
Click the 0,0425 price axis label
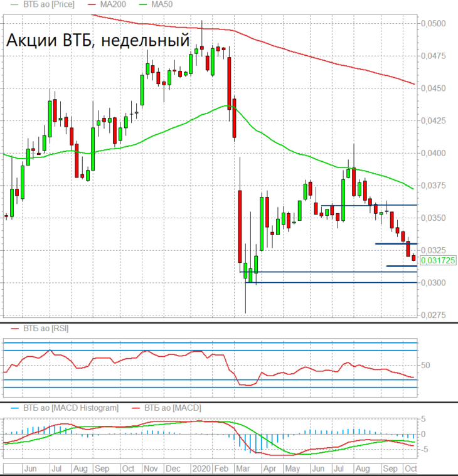pos(434,120)
